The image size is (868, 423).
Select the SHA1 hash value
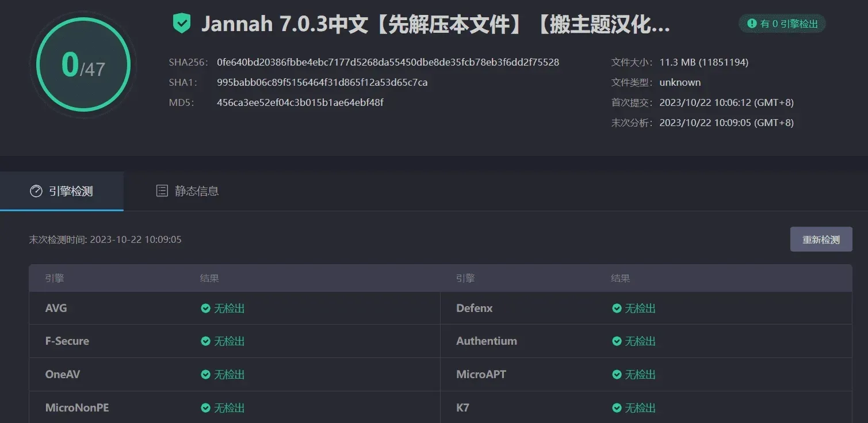click(x=322, y=82)
